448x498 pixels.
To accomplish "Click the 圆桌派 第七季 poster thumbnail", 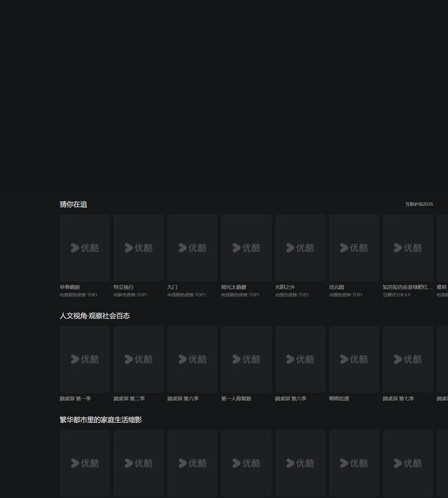I will pos(408,359).
